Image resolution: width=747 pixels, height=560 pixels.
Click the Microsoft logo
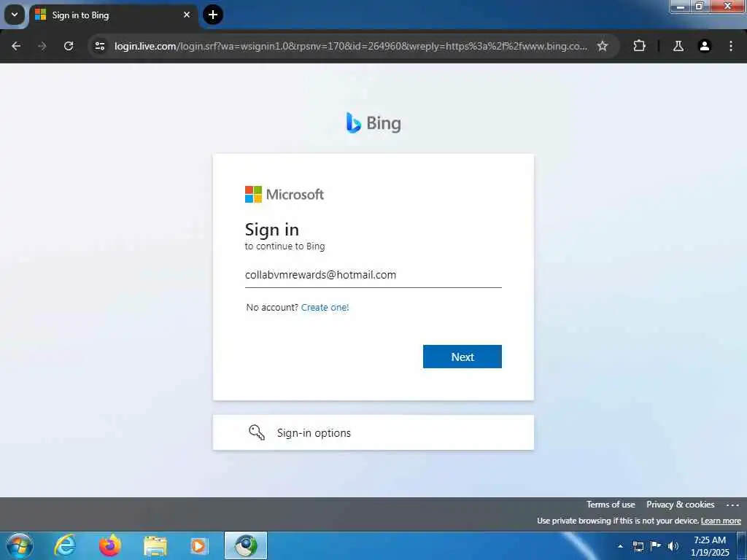coord(285,194)
